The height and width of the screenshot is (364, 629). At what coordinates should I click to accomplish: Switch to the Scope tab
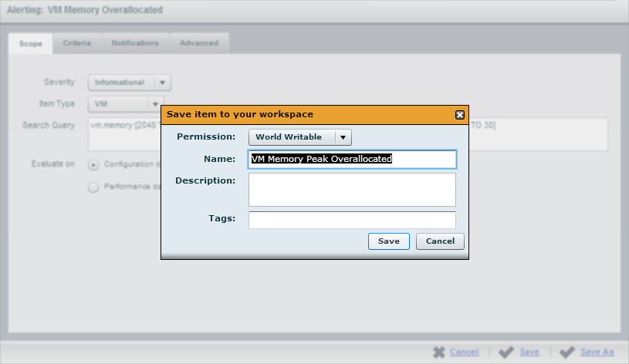click(x=31, y=43)
